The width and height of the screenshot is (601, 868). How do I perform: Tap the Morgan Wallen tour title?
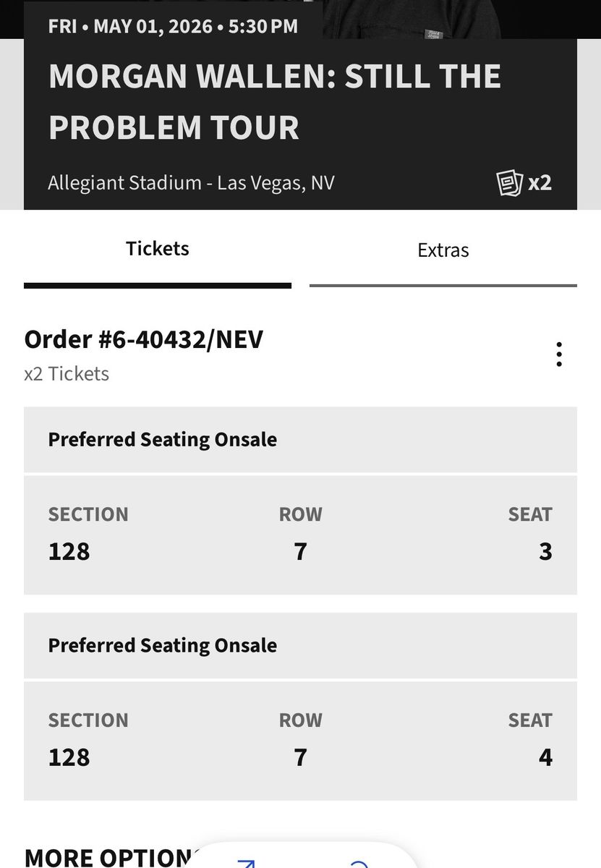275,102
